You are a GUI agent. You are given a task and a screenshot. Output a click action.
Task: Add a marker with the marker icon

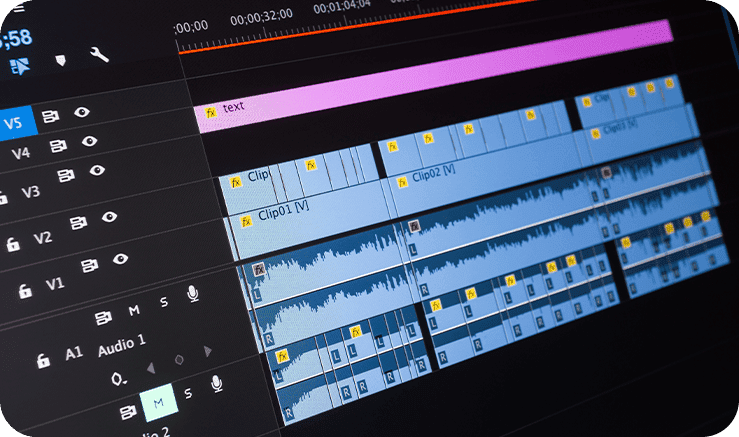60,60
